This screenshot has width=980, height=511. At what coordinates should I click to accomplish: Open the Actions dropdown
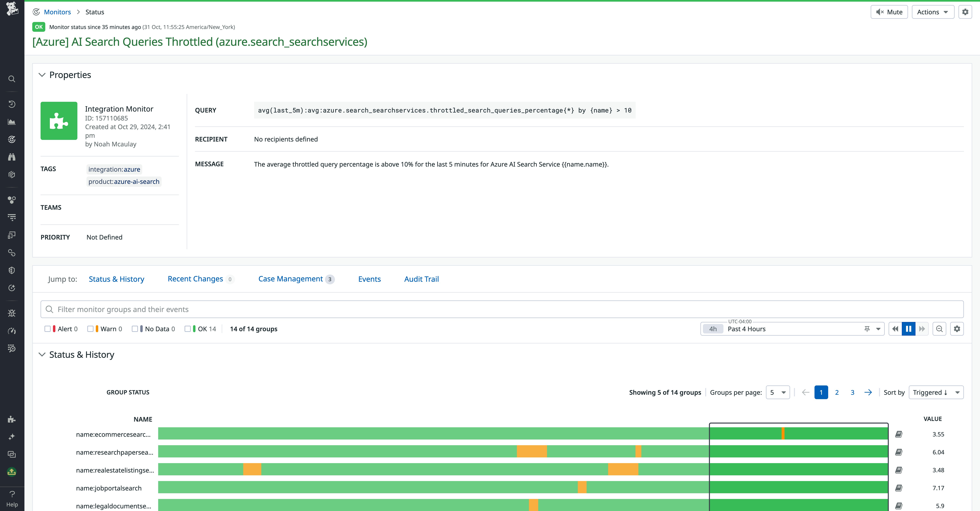(x=932, y=12)
